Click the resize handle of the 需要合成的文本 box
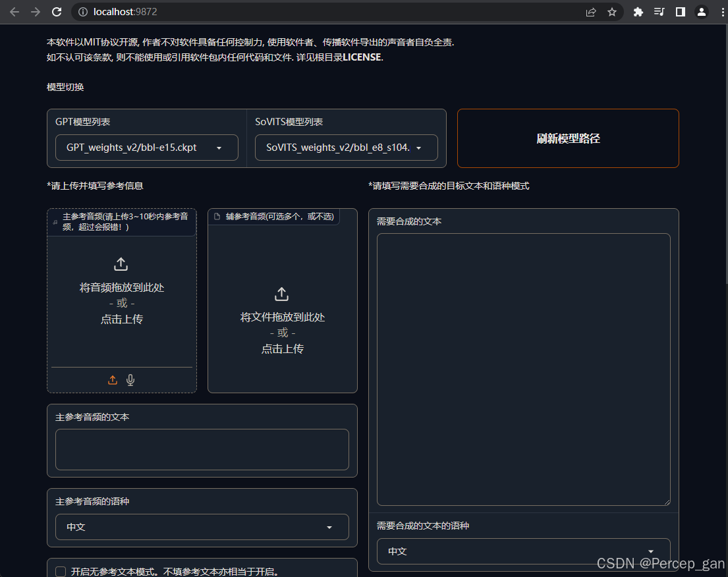Viewport: 728px width, 577px height. point(667,502)
